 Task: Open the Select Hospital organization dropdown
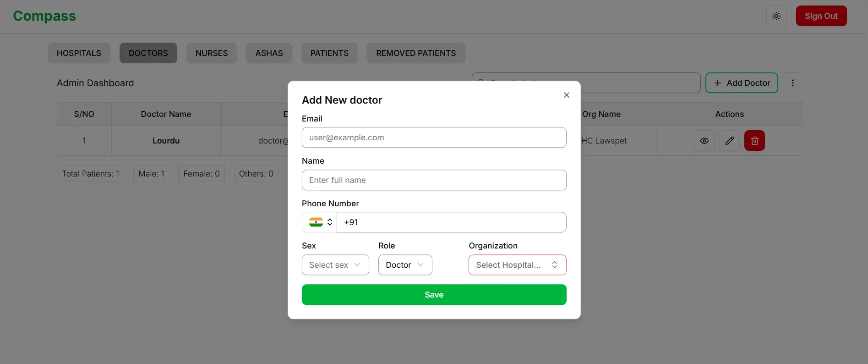tap(518, 265)
